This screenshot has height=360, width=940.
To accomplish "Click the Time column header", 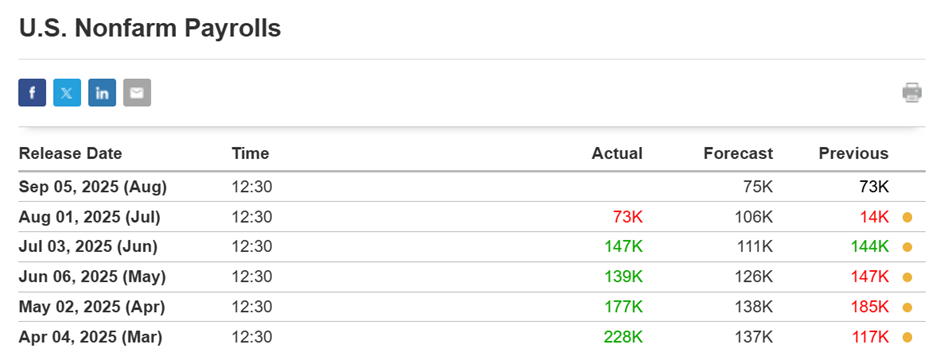I will coord(251,154).
